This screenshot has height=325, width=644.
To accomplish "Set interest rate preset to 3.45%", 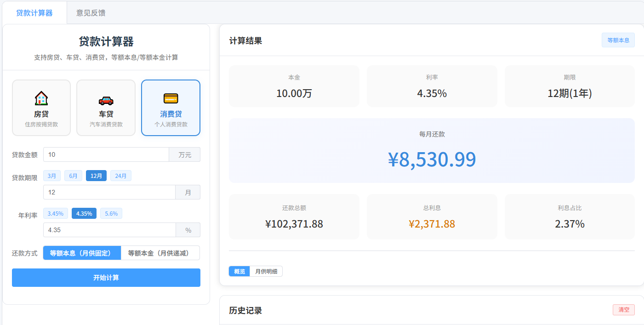I will (56, 213).
